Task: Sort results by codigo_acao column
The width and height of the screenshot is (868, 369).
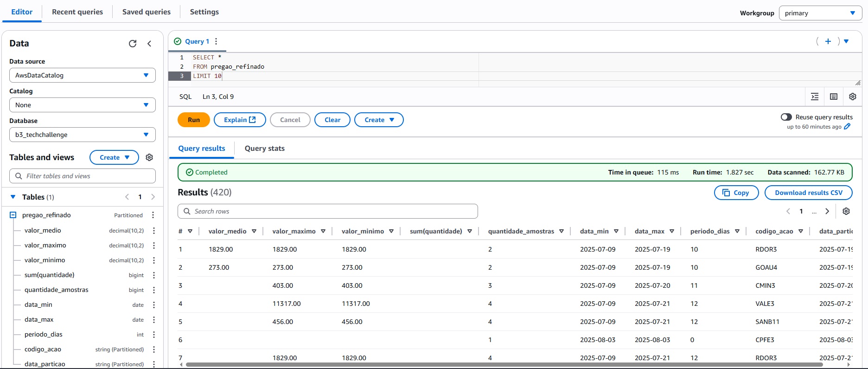Action: [x=801, y=231]
